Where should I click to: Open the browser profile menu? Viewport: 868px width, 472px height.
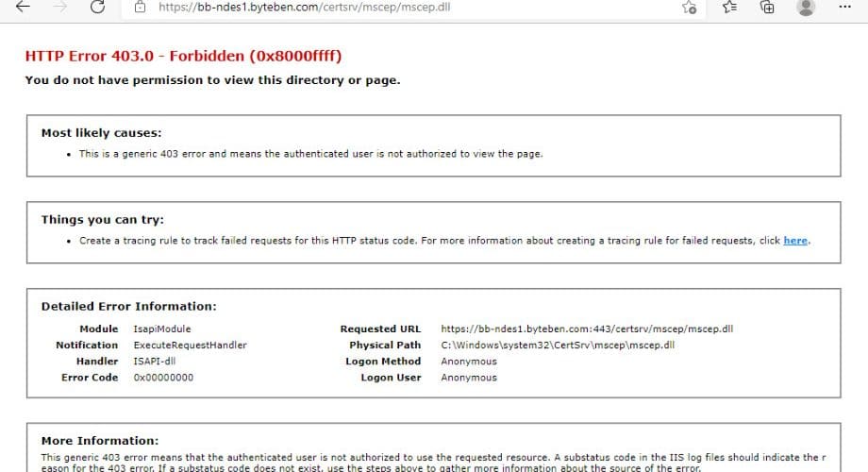point(806,8)
